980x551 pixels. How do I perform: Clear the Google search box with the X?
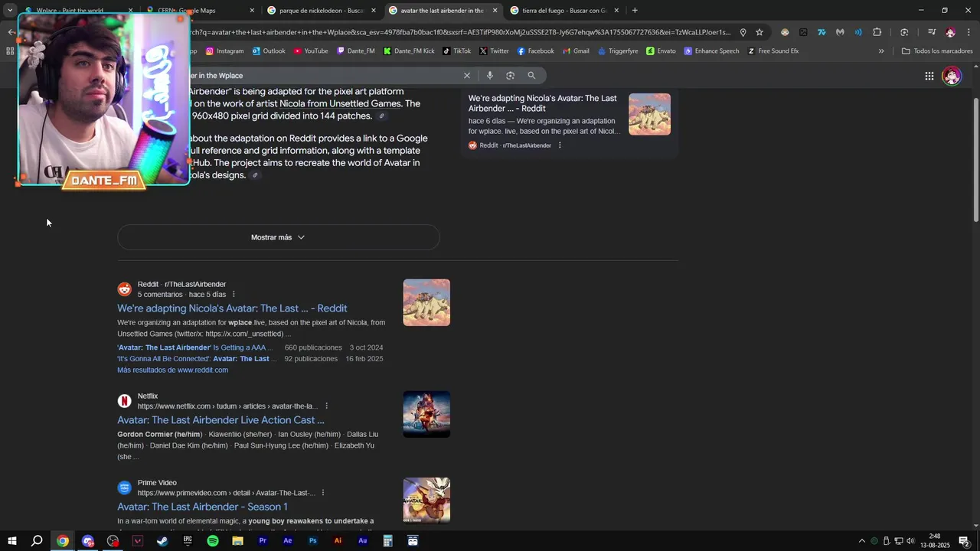click(466, 76)
